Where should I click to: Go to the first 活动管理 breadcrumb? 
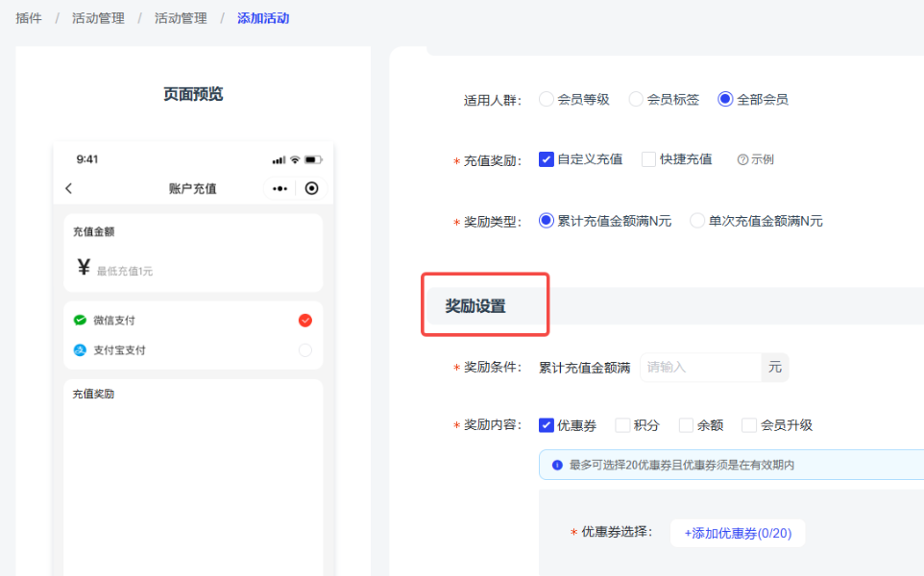98,18
